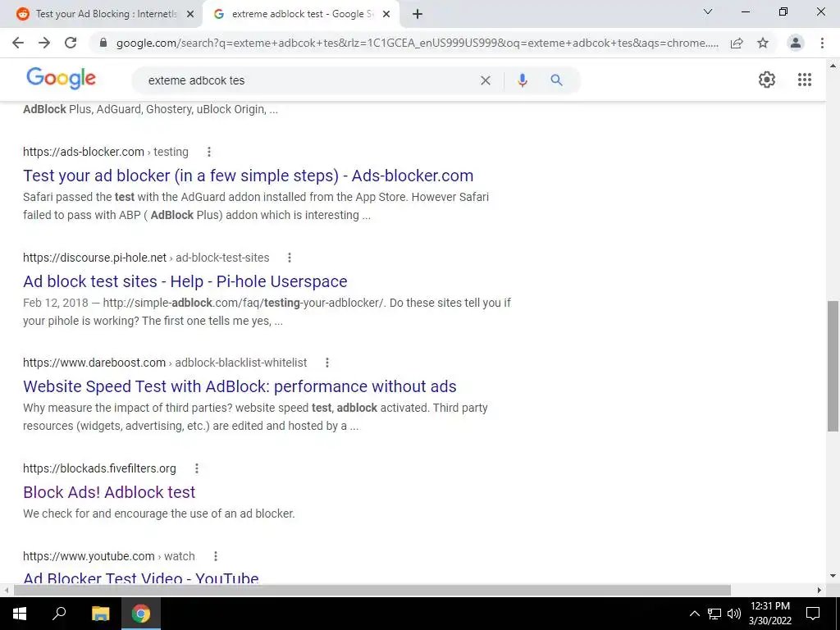Open a new browser tab

(418, 14)
